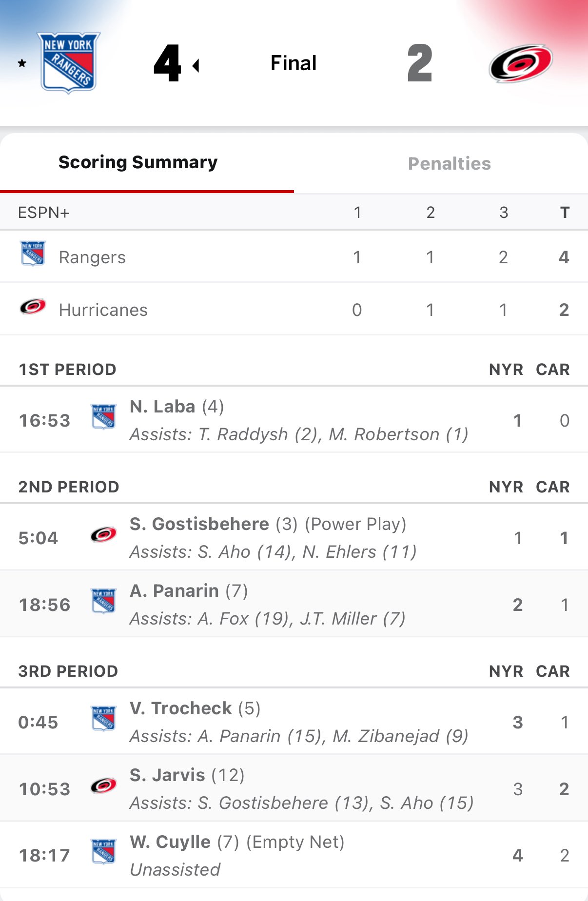Viewport: 588px width, 901px height.
Task: Tap the Carolina Hurricanes header logo
Action: tap(521, 63)
